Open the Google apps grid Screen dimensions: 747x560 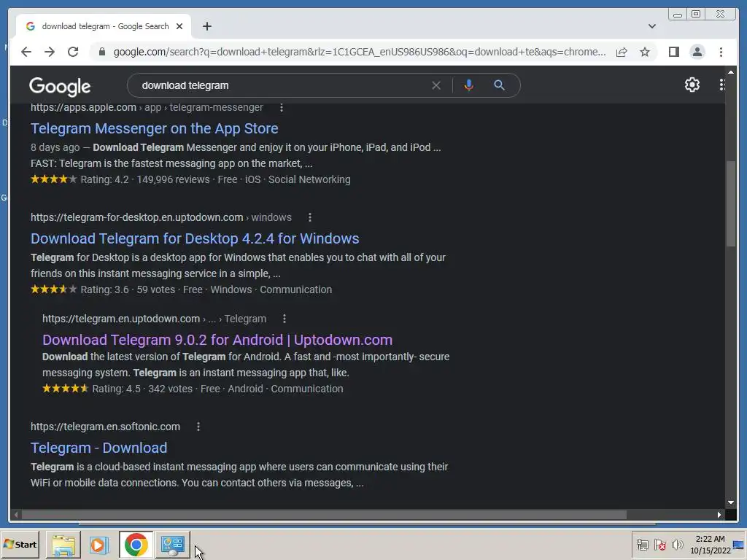pyautogui.click(x=722, y=85)
